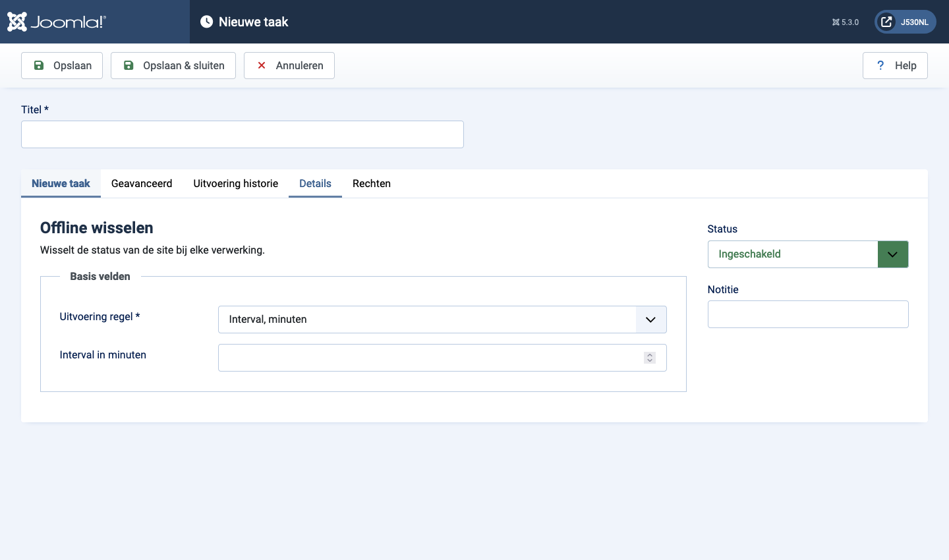Click into the Notitie field
The height and width of the screenshot is (560, 949).
tap(808, 314)
